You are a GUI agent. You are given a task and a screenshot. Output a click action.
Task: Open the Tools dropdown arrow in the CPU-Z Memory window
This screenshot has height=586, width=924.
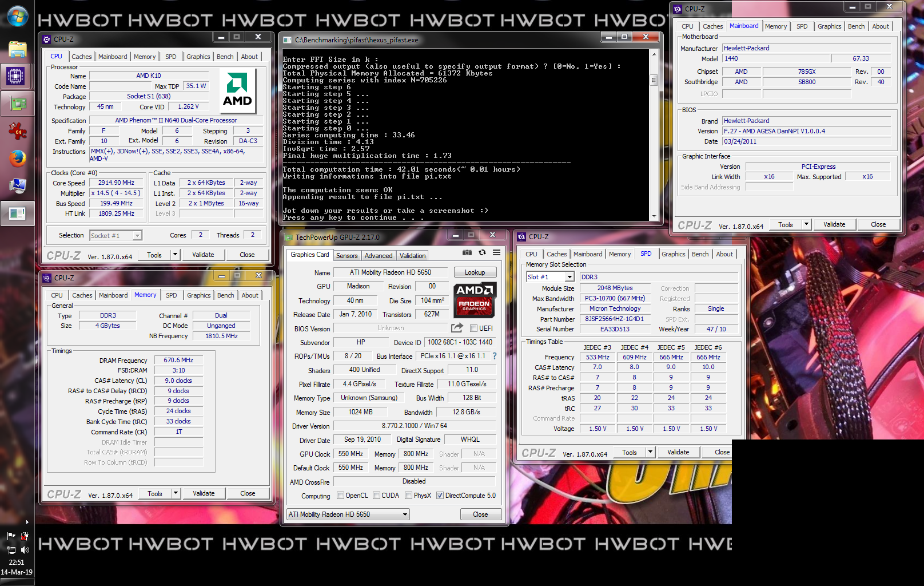pos(176,493)
